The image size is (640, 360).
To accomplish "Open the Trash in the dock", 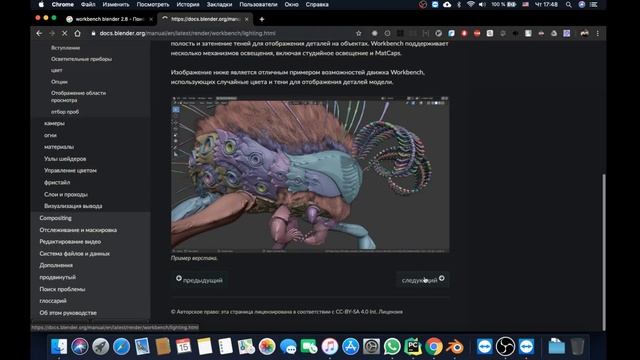I will [577, 347].
